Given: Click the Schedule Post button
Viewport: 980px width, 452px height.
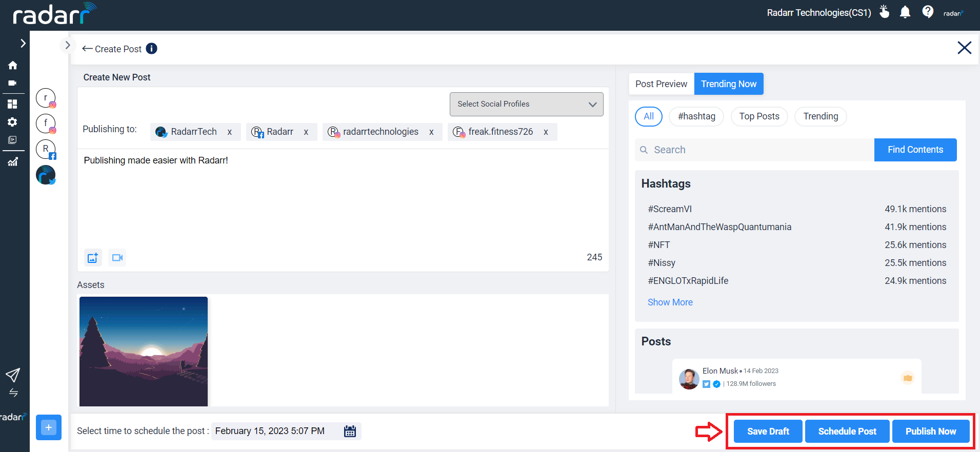Looking at the screenshot, I should point(847,432).
